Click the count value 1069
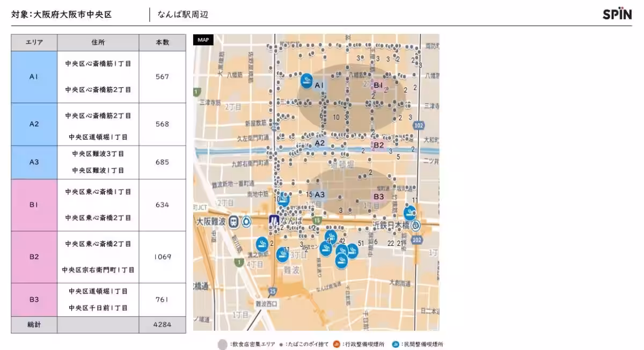Screen dimensions: 644x350 (x=163, y=257)
